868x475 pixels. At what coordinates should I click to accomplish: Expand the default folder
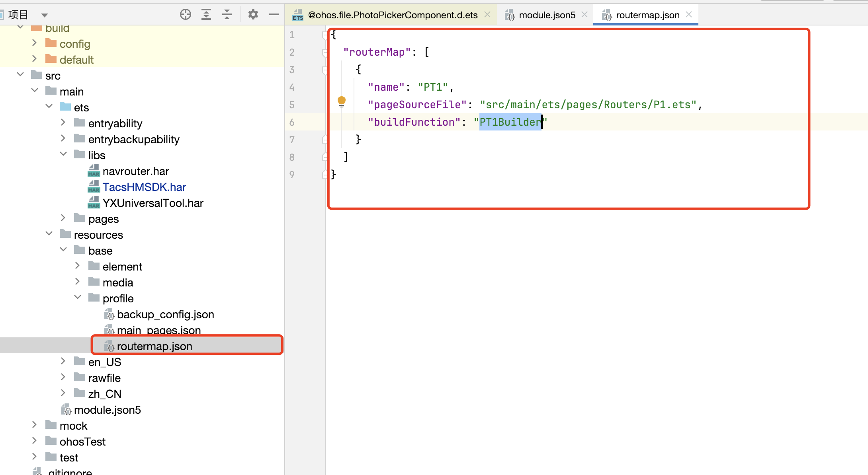coord(34,59)
